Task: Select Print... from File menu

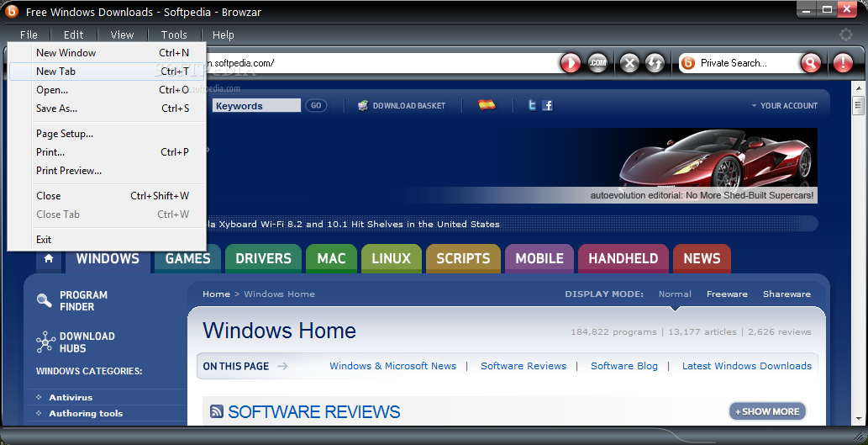Action: pyautogui.click(x=107, y=152)
